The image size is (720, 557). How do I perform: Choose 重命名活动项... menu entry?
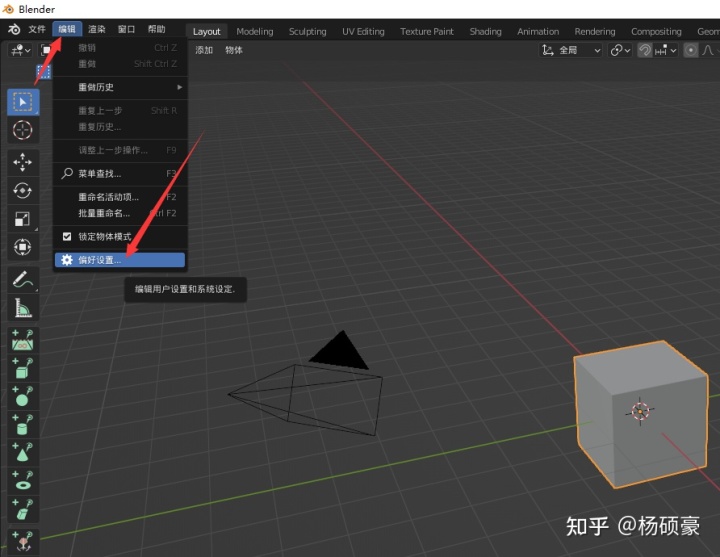pyautogui.click(x=120, y=197)
